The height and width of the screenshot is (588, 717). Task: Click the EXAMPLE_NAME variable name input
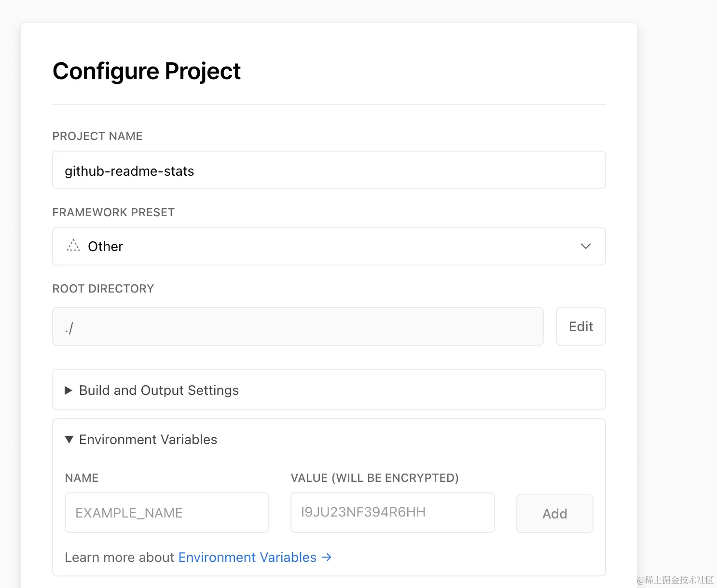(x=166, y=513)
